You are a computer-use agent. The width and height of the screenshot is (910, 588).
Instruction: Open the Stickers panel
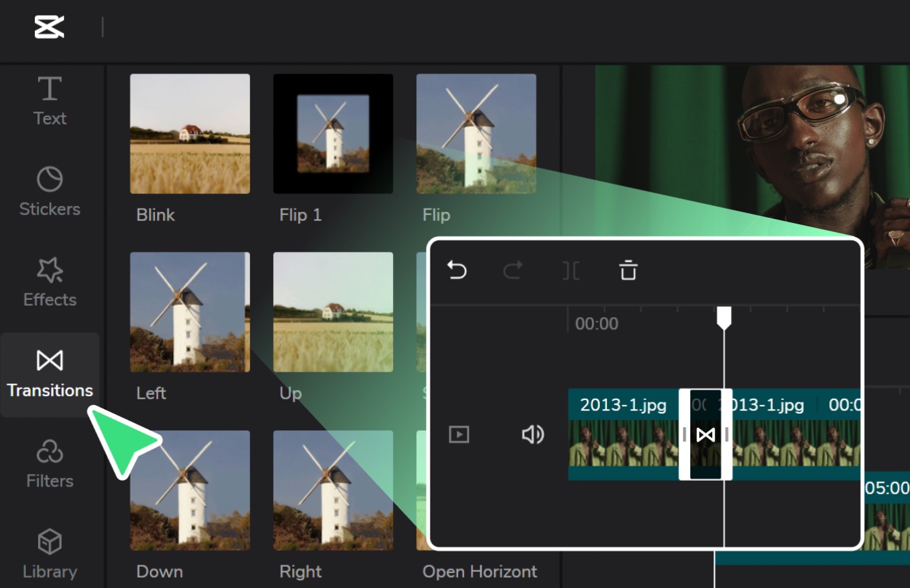50,191
